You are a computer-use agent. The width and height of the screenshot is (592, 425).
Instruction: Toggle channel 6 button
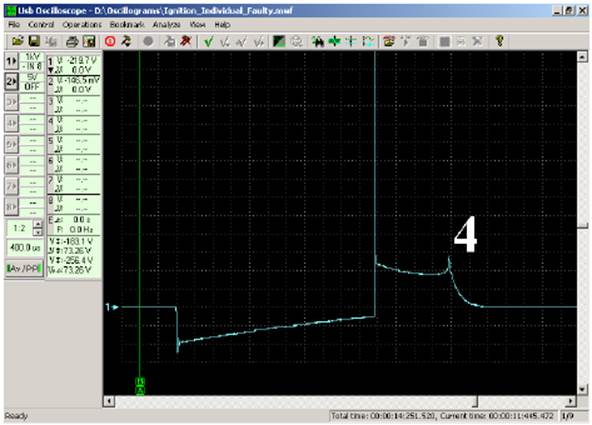coord(11,165)
